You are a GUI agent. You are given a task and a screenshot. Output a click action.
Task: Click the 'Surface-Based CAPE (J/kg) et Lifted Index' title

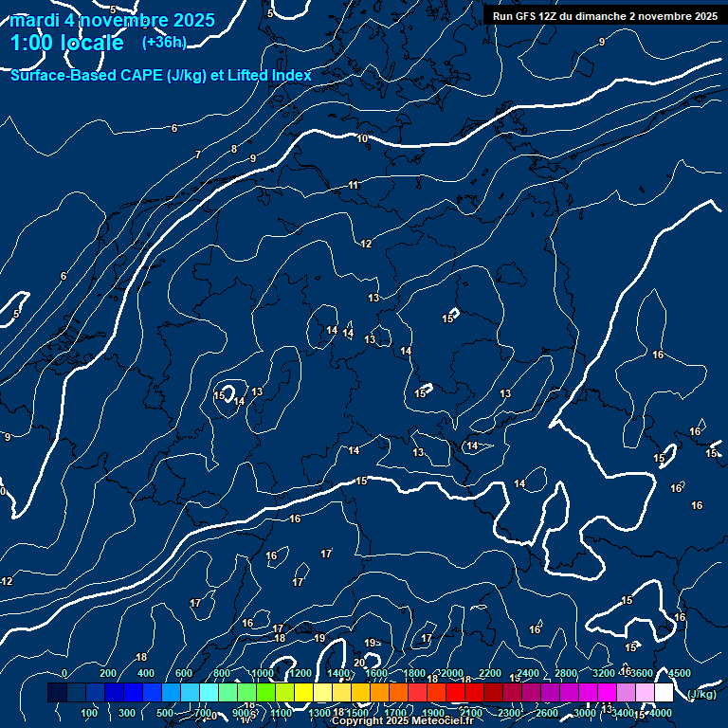point(160,75)
